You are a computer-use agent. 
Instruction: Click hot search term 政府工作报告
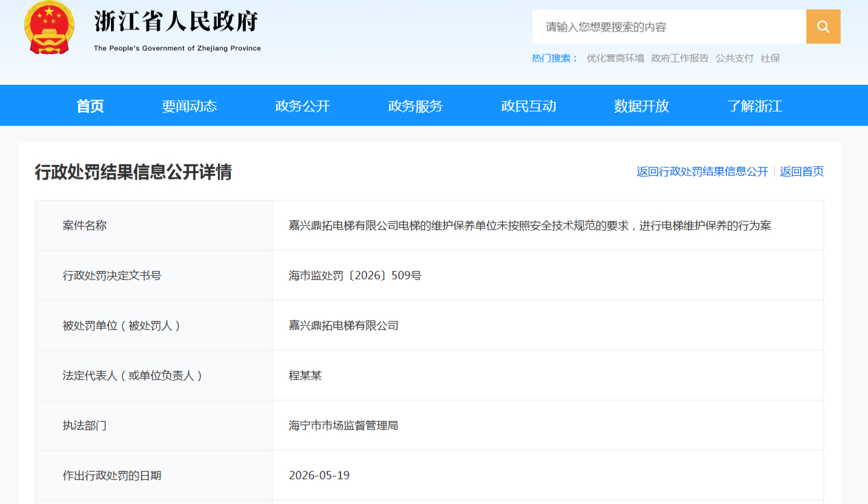pos(680,58)
